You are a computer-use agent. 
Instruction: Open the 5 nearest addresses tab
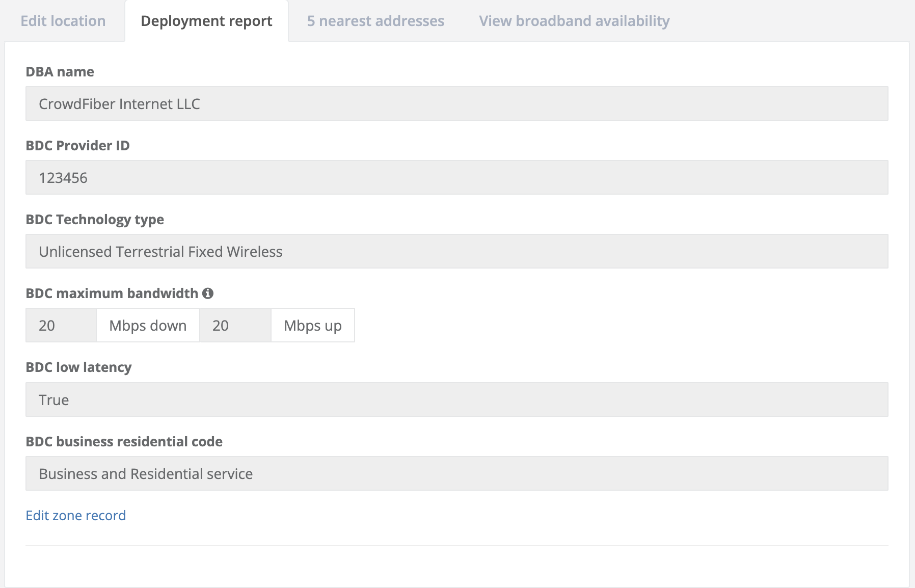click(375, 21)
